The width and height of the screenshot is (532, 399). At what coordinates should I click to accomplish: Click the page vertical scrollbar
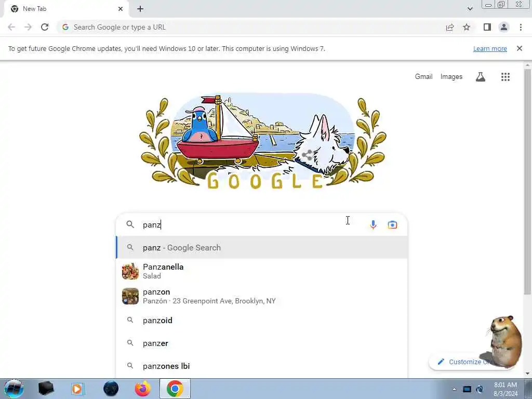[527, 181]
